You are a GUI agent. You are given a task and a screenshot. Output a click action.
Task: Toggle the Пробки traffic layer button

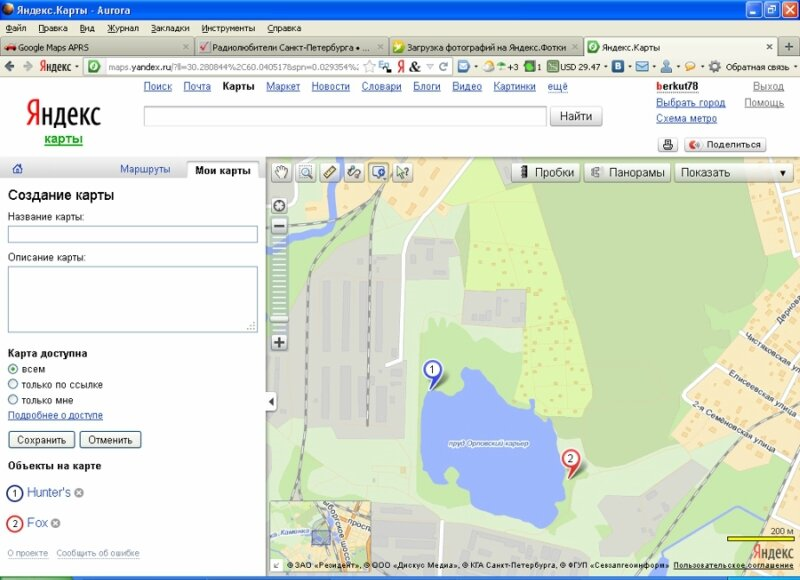546,172
